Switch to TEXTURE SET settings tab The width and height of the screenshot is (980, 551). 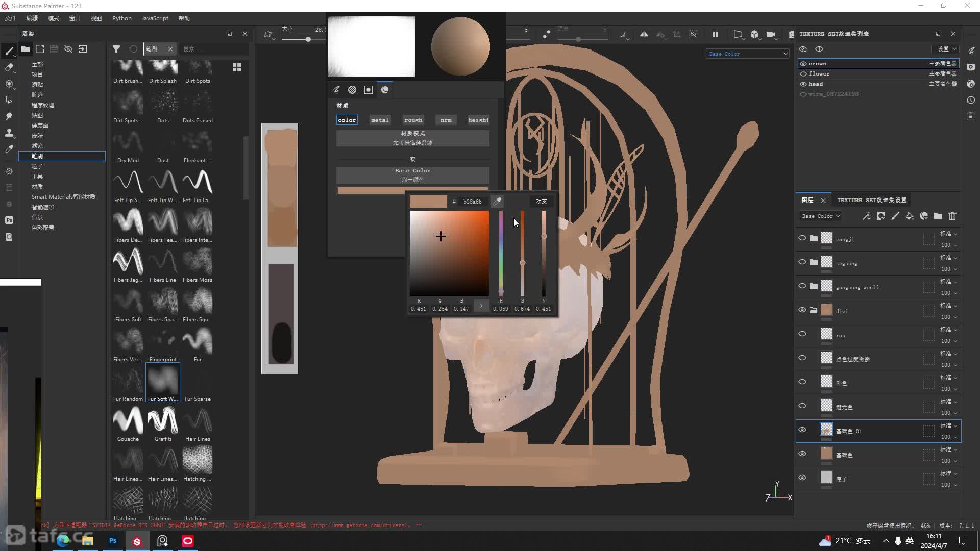pyautogui.click(x=872, y=200)
